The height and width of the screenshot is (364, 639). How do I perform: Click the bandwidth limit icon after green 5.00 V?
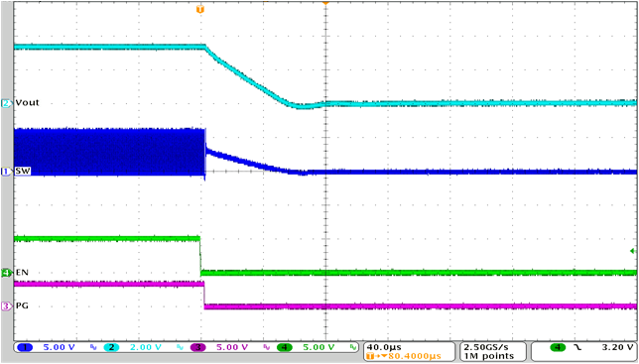coord(353,347)
